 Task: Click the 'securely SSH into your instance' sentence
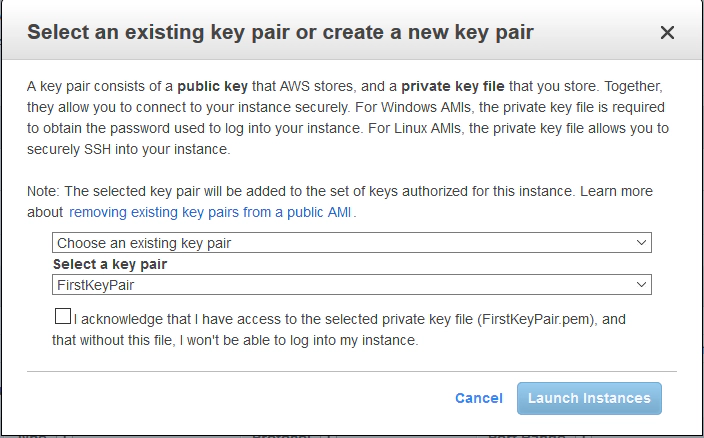click(130, 150)
